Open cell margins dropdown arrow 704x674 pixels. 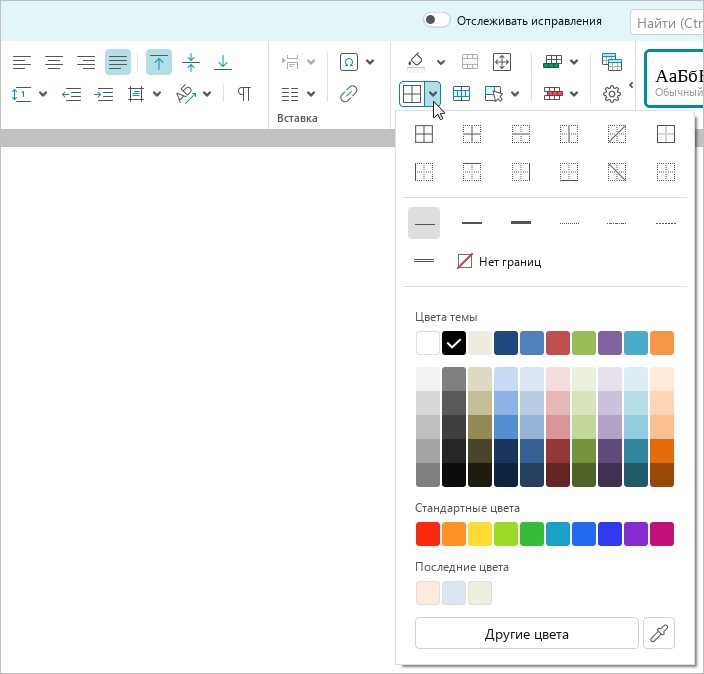point(157,94)
